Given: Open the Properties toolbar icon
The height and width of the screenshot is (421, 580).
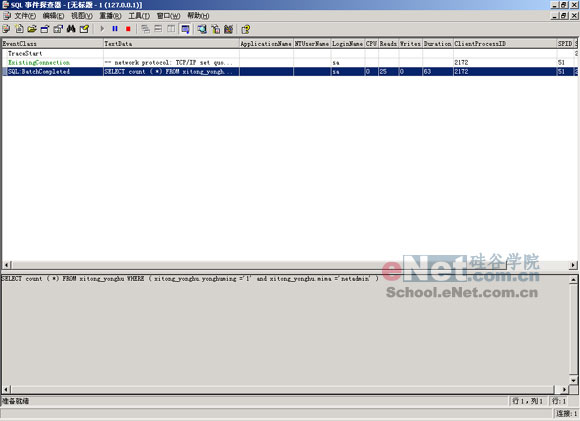Looking at the screenshot, I should tap(58, 29).
